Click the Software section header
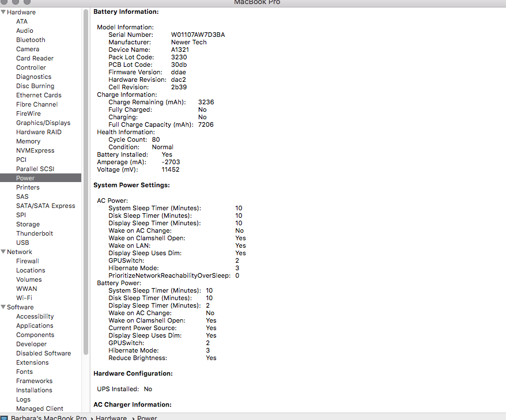Image resolution: width=506 pixels, height=420 pixels. pyautogui.click(x=20, y=307)
